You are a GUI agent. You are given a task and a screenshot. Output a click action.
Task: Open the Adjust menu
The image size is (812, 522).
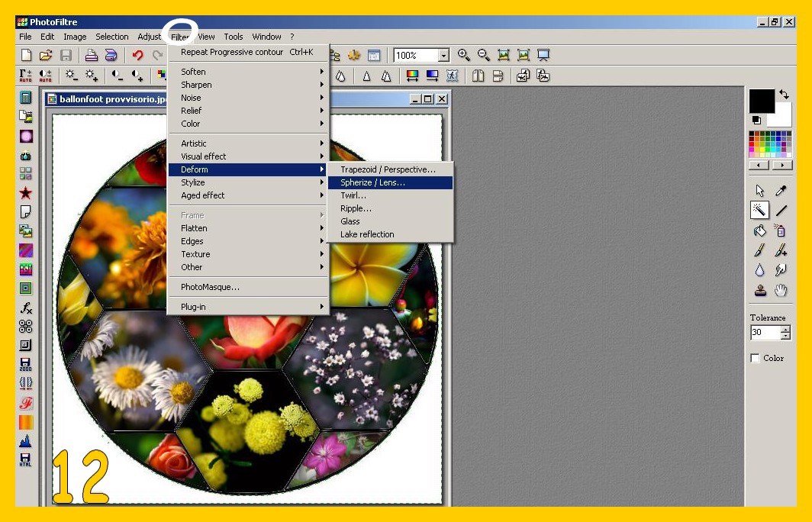coord(150,37)
